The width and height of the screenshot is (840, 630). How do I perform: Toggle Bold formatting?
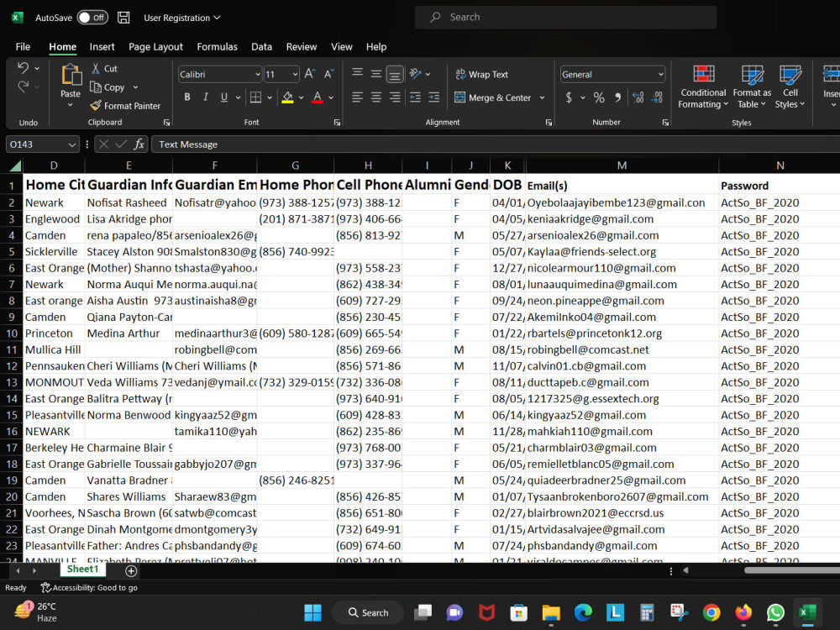click(x=187, y=97)
